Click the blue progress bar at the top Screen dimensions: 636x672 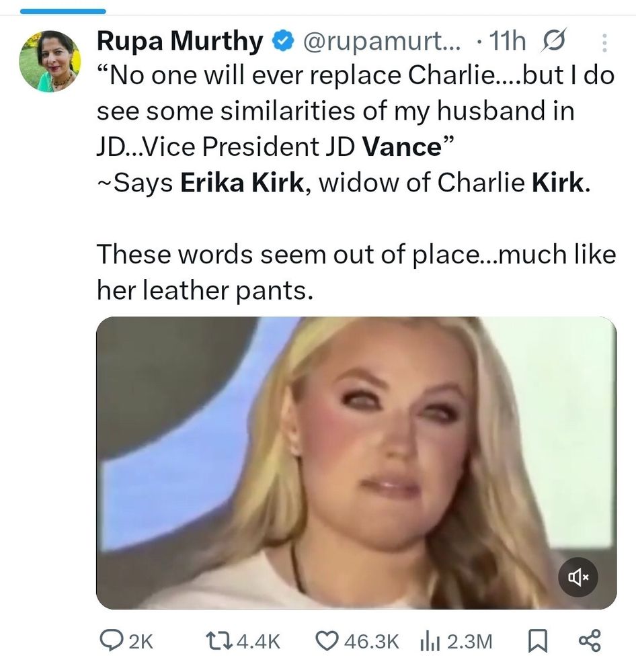[63, 11]
